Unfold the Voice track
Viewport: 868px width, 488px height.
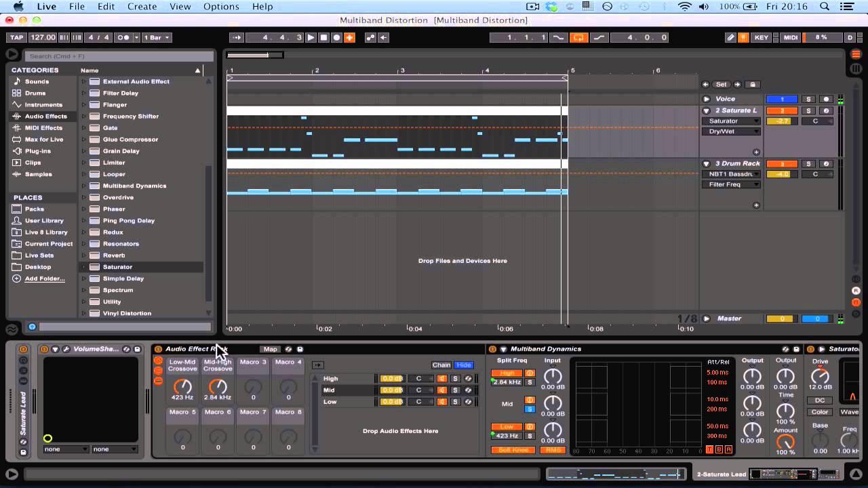point(706,99)
